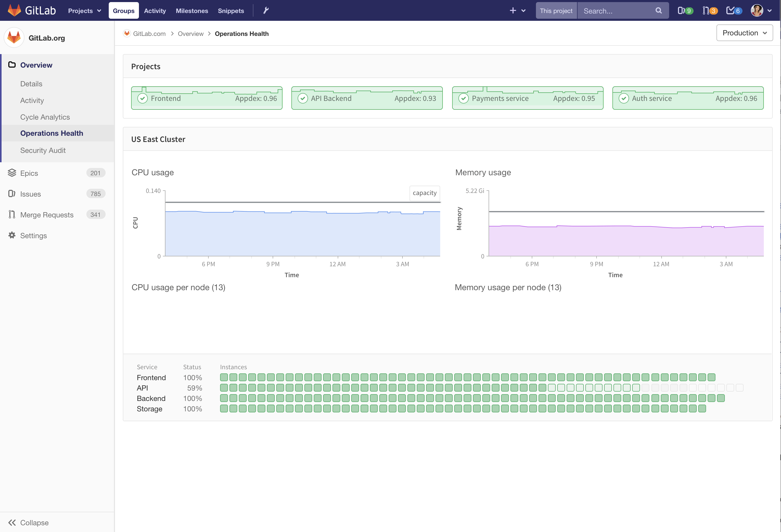Click the Epics count badge 201

[x=95, y=173]
